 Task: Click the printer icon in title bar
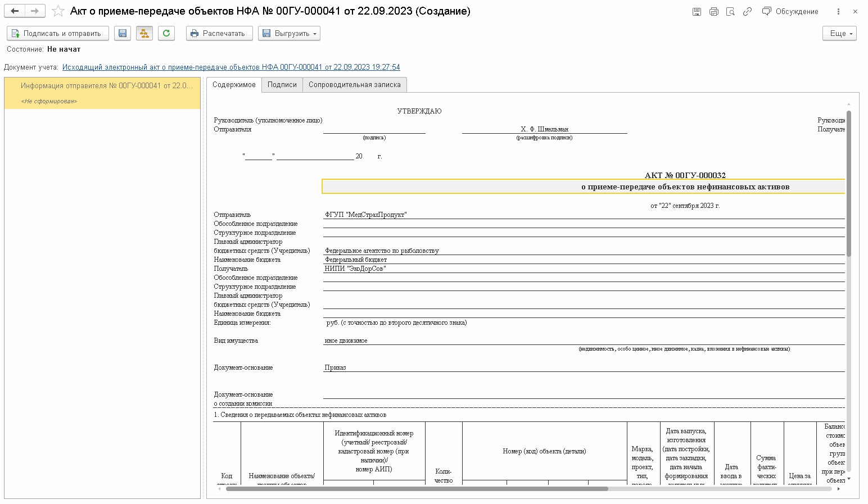[713, 11]
